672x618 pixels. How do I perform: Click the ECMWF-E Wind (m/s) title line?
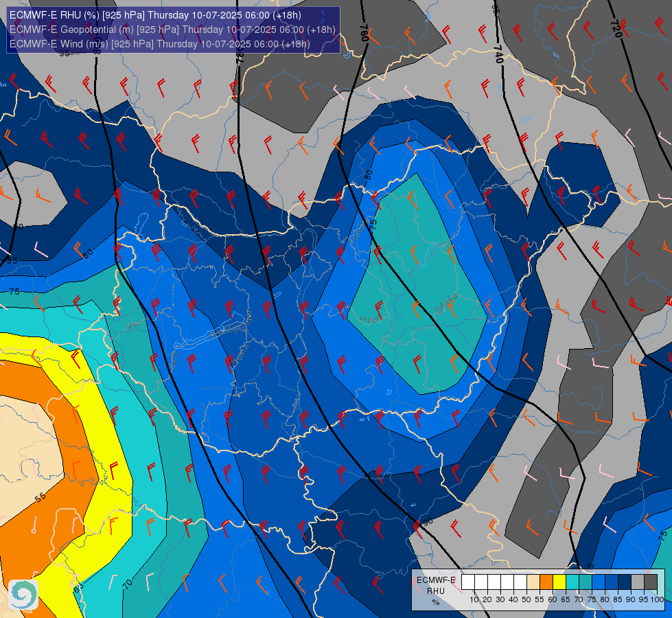[159, 44]
